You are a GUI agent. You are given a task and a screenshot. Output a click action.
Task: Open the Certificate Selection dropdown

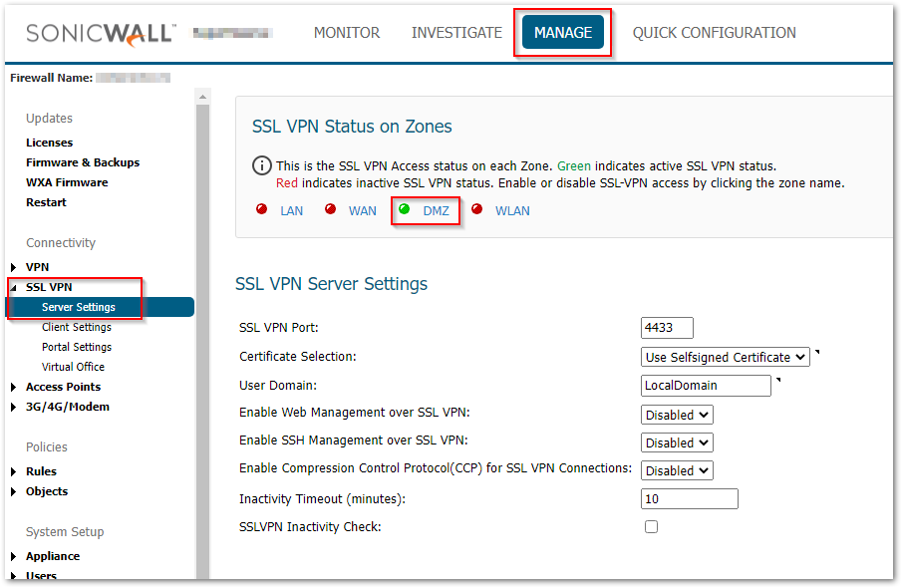click(725, 357)
